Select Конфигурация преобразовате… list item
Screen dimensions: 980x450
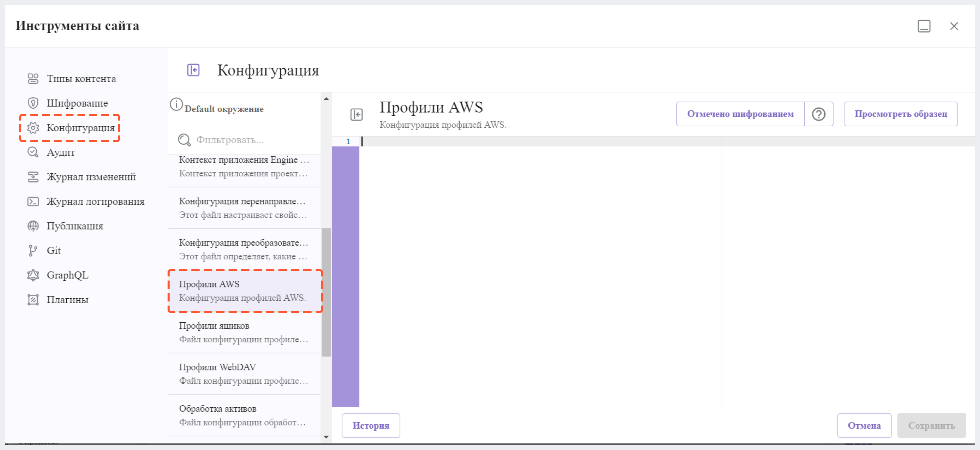point(244,250)
